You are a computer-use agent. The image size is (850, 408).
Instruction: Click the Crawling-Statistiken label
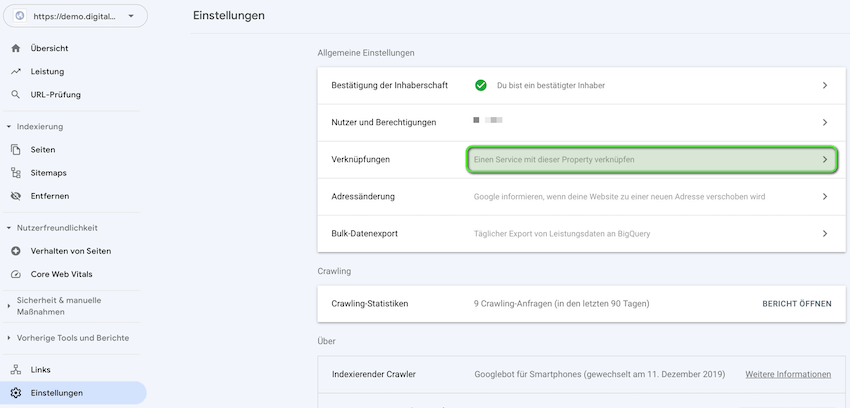pos(370,304)
